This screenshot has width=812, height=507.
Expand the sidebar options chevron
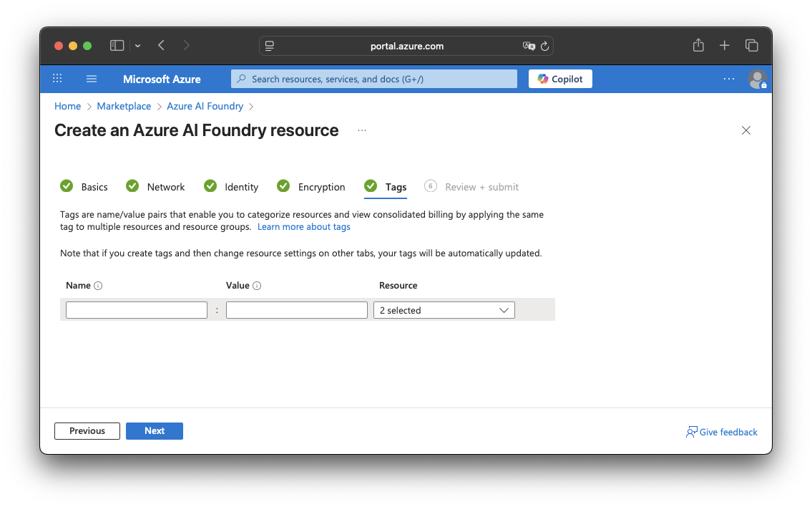tap(138, 46)
